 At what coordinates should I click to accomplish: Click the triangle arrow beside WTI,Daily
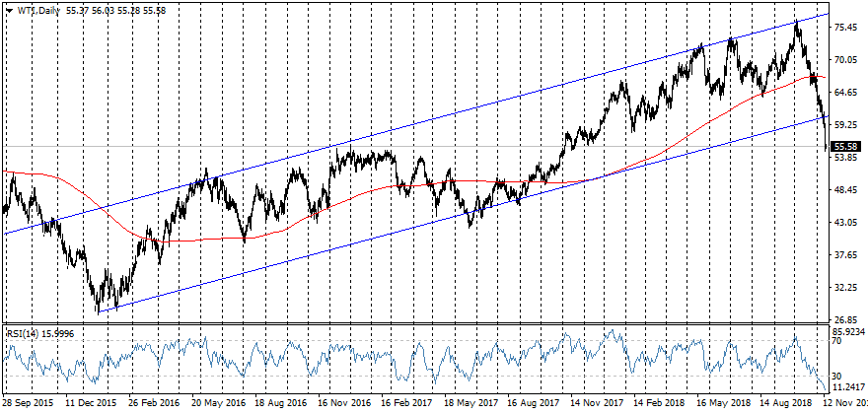click(x=10, y=9)
